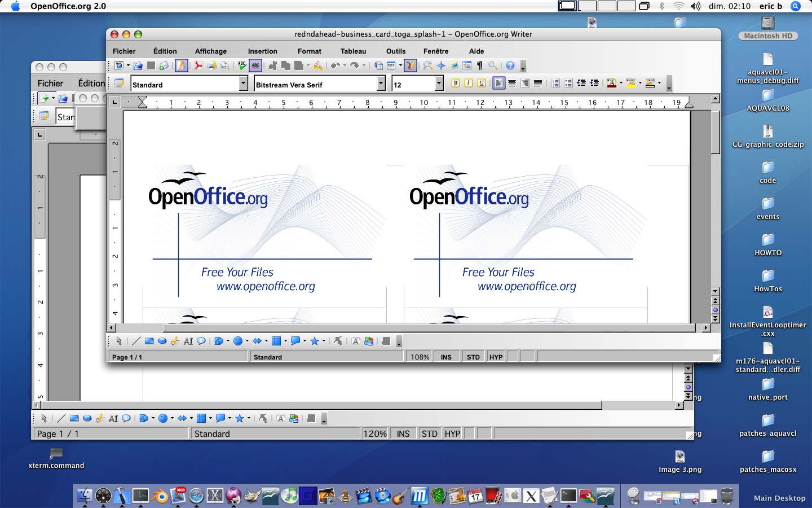The height and width of the screenshot is (508, 812).
Task: Expand the Table icon dropdown arrow
Action: click(400, 65)
